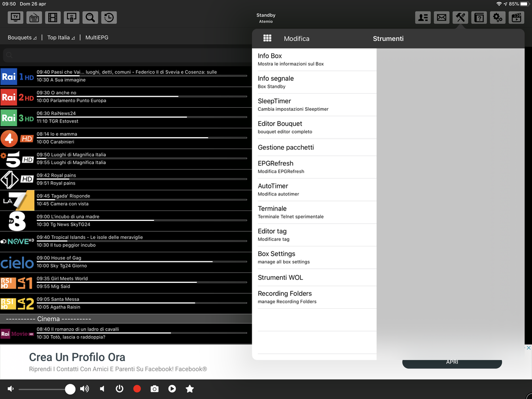Image resolution: width=532 pixels, height=399 pixels.
Task: Select the Rai Movie HD channel logo
Action: point(17,334)
